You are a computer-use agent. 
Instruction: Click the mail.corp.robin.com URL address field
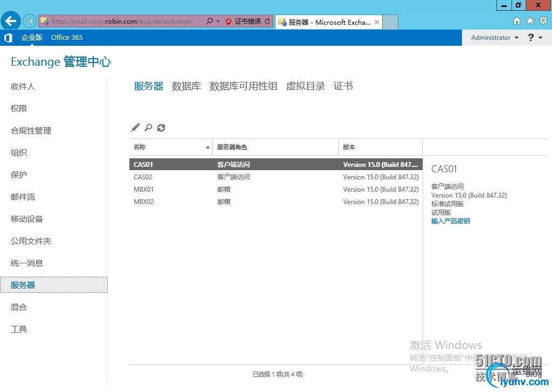(x=121, y=21)
